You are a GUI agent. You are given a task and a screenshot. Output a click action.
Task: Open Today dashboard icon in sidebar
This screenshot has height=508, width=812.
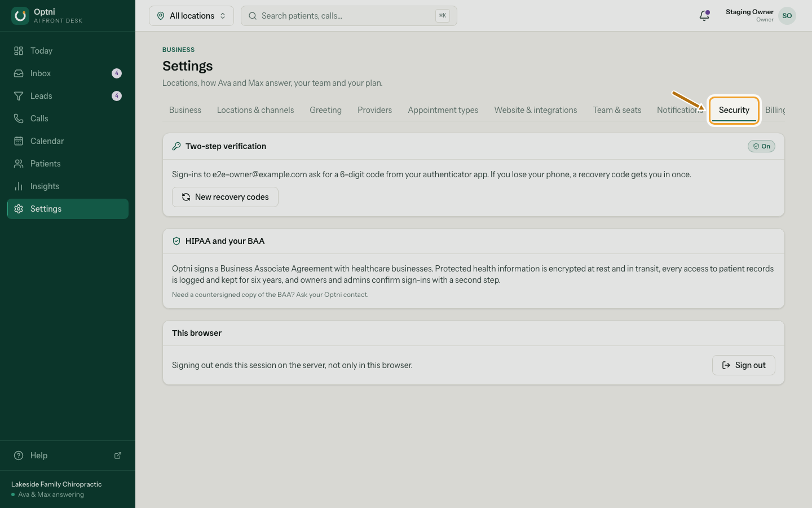pos(19,51)
